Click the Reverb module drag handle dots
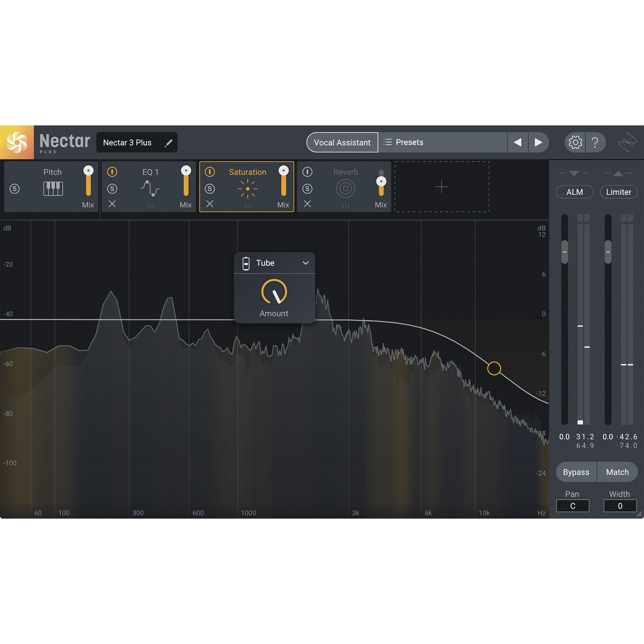Image resolution: width=644 pixels, height=644 pixels. [x=346, y=205]
